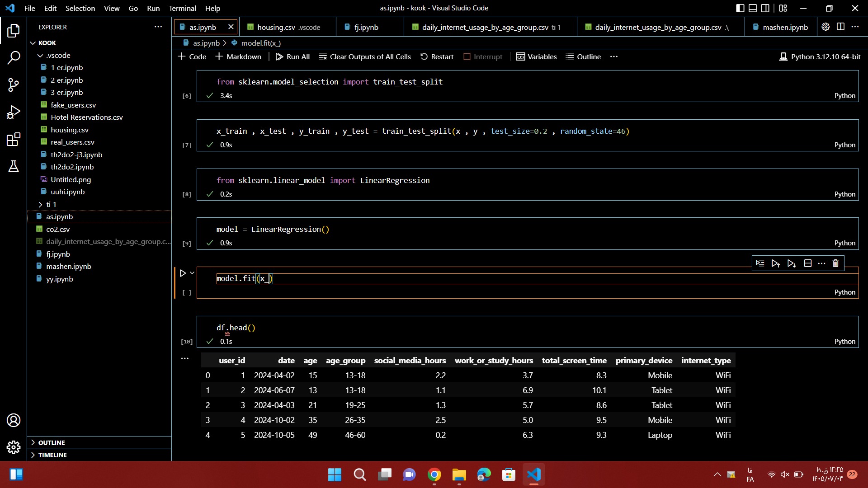Expand the OUTLINE section

pos(52,443)
